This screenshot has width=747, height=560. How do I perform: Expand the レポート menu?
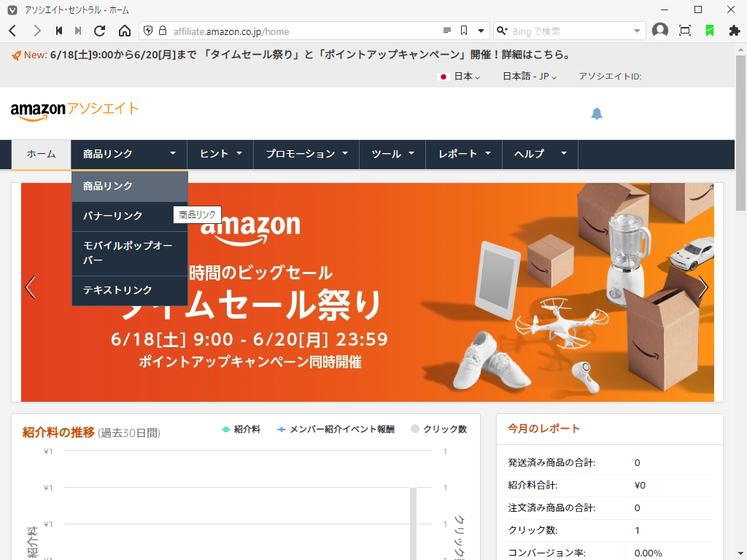pyautogui.click(x=464, y=155)
